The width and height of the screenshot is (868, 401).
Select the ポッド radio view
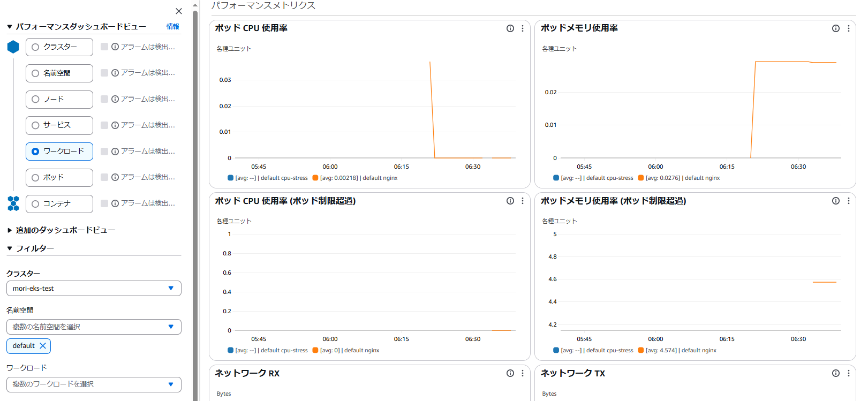35,178
